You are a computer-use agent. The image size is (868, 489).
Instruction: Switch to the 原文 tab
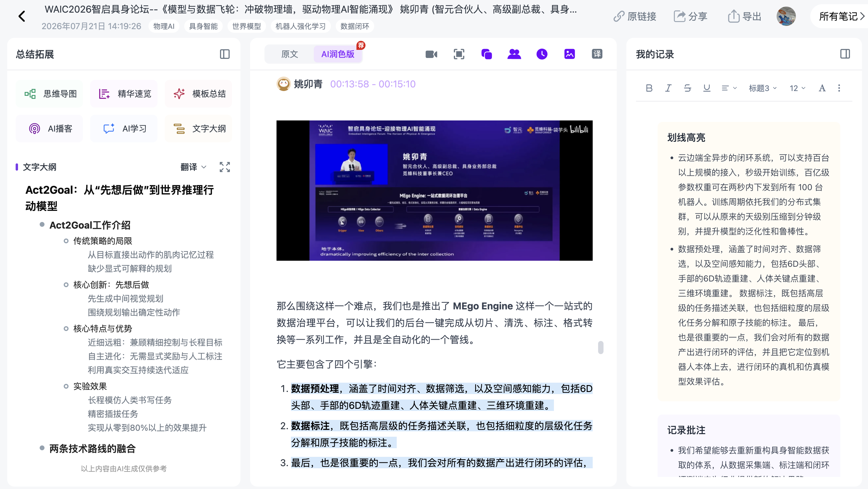(x=289, y=54)
